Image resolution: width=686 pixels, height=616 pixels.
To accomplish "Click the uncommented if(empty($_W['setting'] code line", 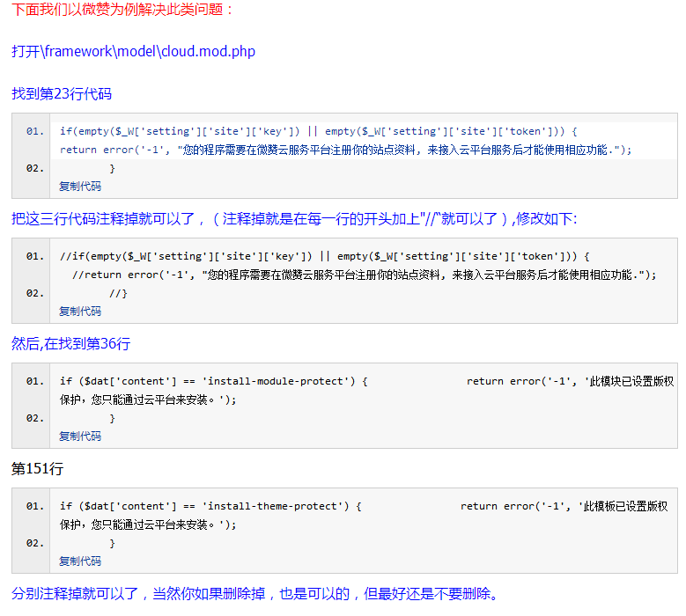I will [x=319, y=131].
